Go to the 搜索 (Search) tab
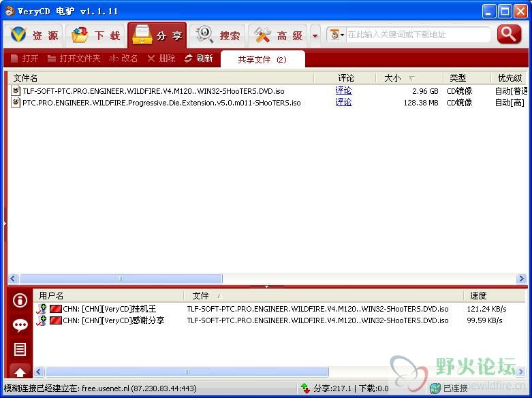This screenshot has width=532, height=398. [x=217, y=35]
